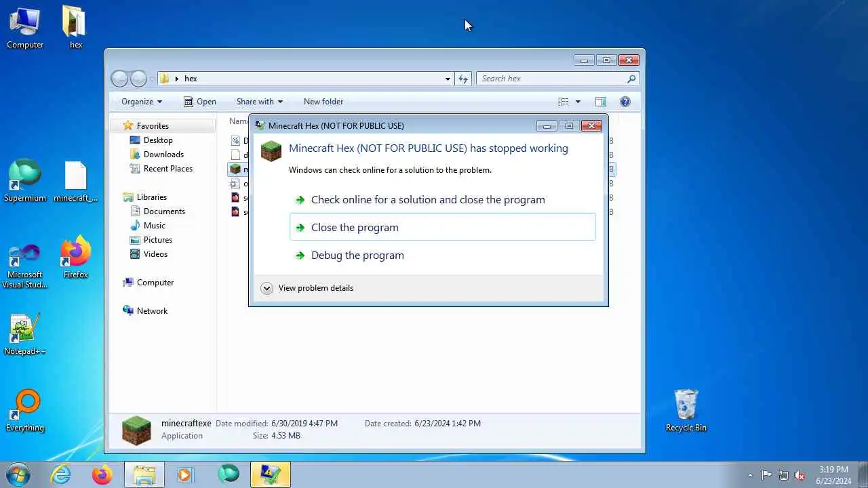Click the Minecraft block icon in dialog
Screen dimensions: 868x488
271,150
